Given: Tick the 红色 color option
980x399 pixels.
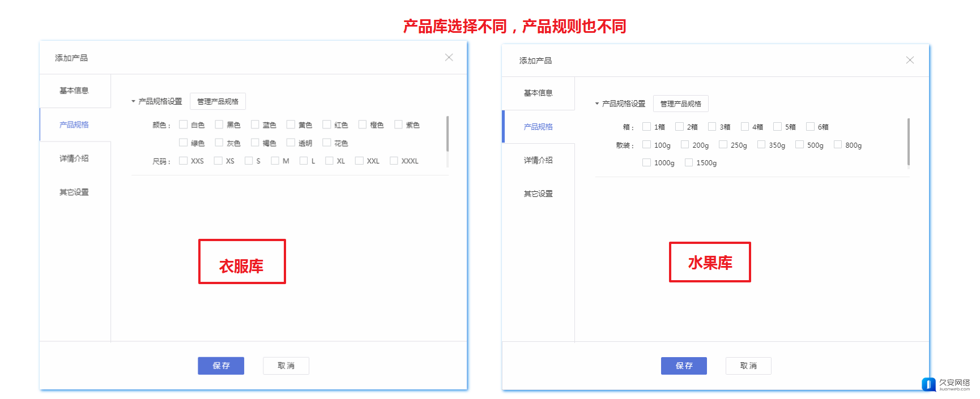Looking at the screenshot, I should (x=326, y=125).
